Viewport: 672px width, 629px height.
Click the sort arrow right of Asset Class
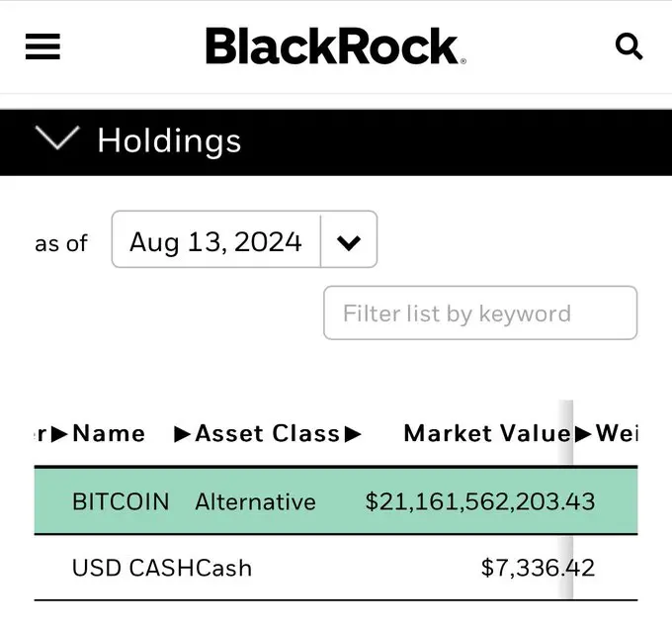[x=353, y=433]
